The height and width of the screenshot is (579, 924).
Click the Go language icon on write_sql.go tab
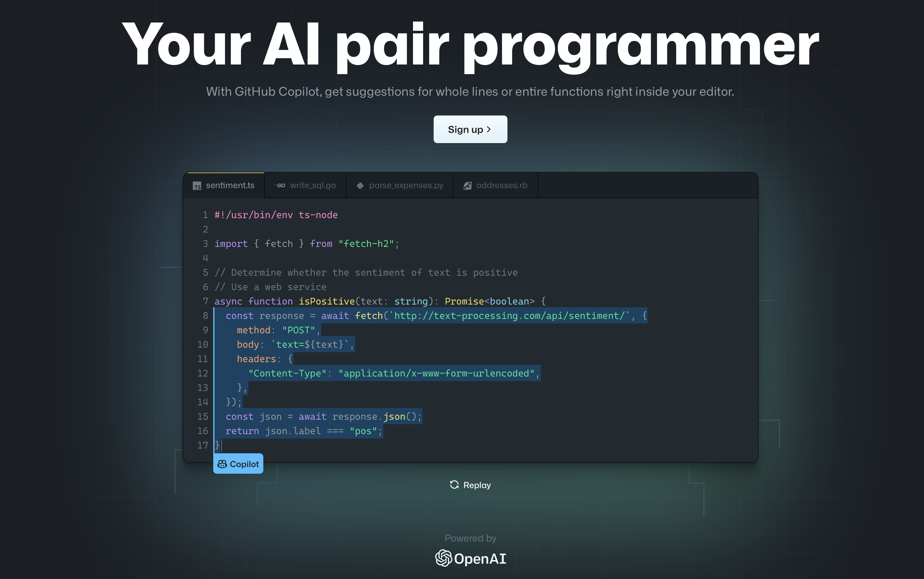click(280, 185)
